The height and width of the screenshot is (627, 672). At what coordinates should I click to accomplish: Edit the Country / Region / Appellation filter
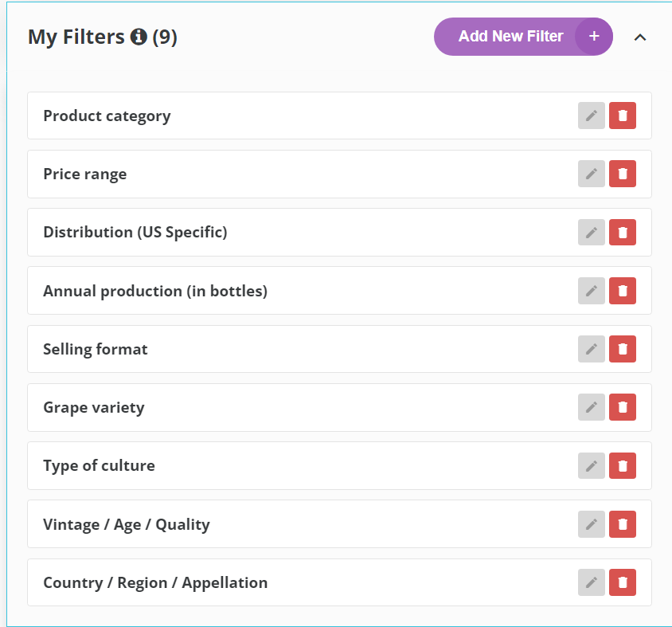591,582
